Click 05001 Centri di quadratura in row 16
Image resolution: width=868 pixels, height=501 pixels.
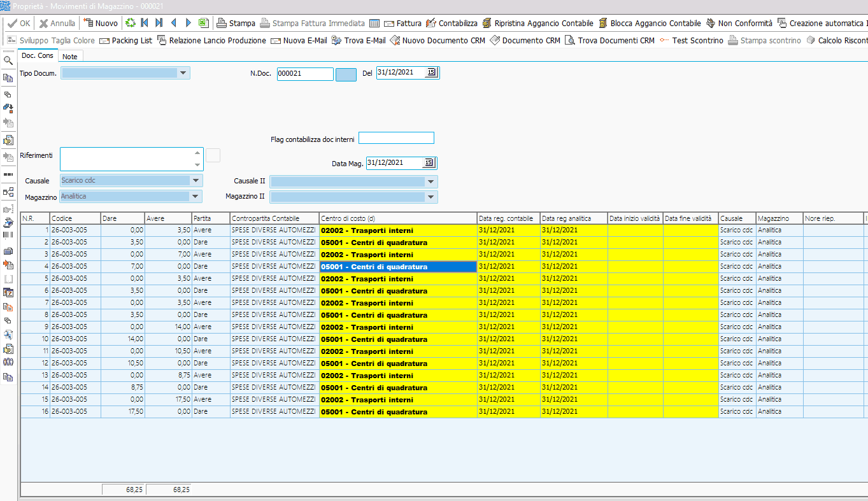tap(398, 412)
